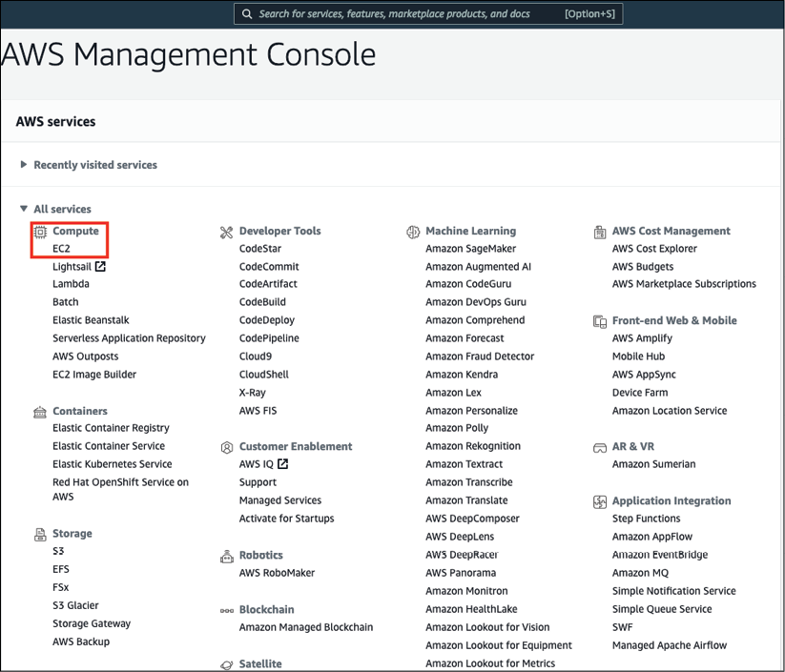Click the AWS Cost Management icon
The width and height of the screenshot is (785, 672).
coord(600,232)
